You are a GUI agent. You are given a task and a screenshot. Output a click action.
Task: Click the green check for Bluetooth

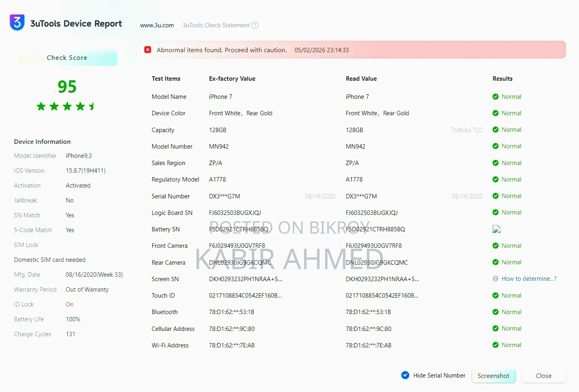[x=495, y=312]
